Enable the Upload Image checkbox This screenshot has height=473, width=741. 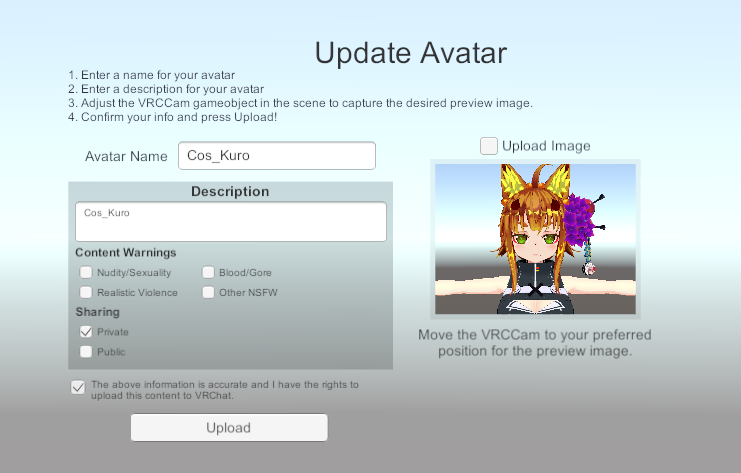(x=489, y=146)
